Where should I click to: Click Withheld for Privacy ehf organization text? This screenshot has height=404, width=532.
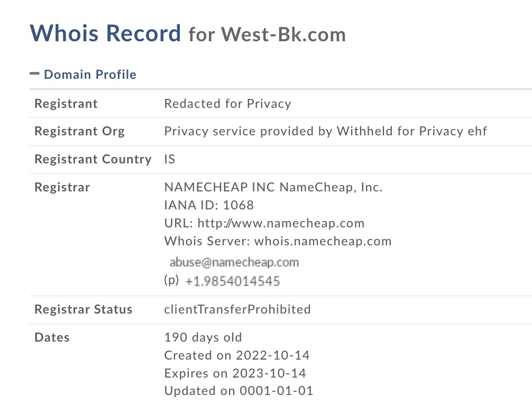click(412, 131)
